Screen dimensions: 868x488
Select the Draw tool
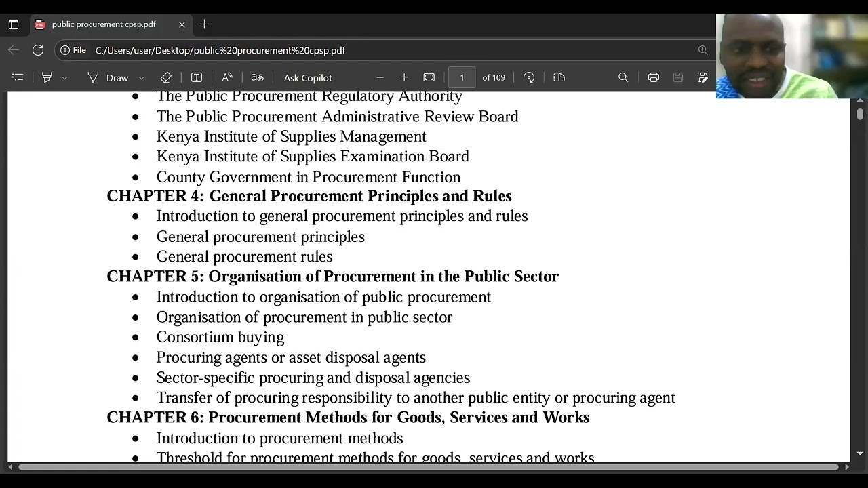108,77
